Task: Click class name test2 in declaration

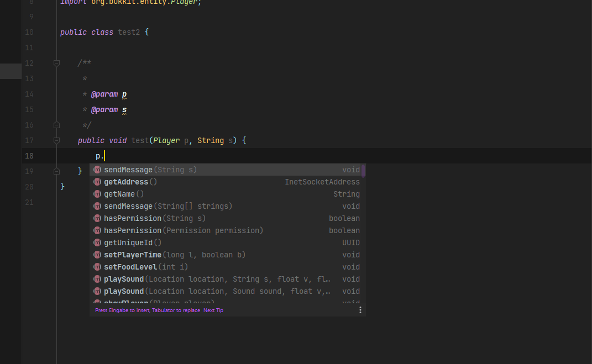Action: coord(129,33)
